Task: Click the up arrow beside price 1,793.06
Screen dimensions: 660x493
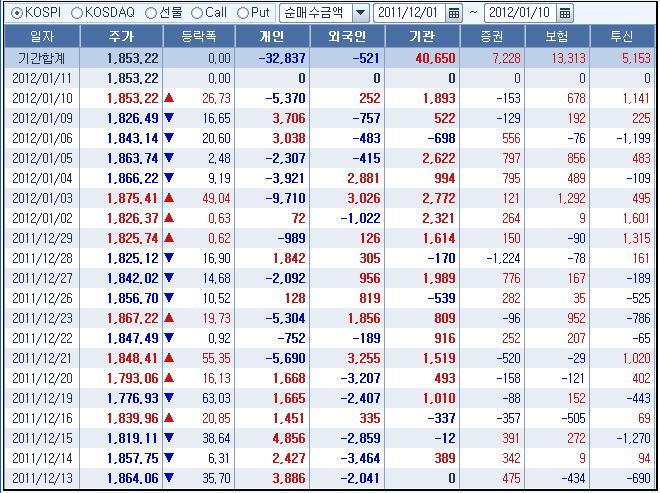Action: click(169, 378)
